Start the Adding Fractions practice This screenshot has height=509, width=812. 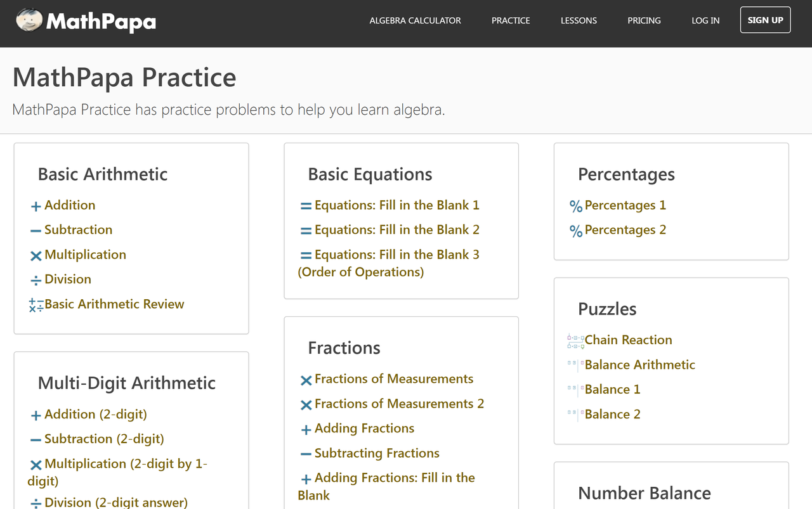tap(364, 428)
